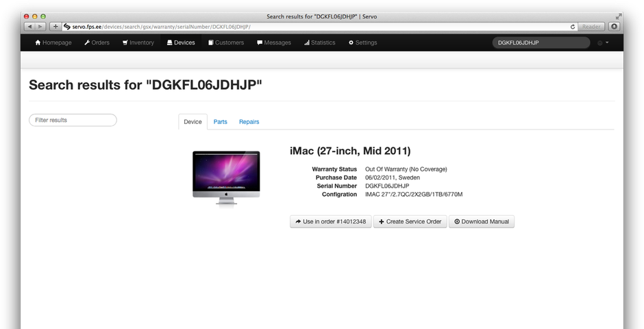Open the downloads button in Safari toolbar
This screenshot has width=644, height=329.
click(614, 27)
